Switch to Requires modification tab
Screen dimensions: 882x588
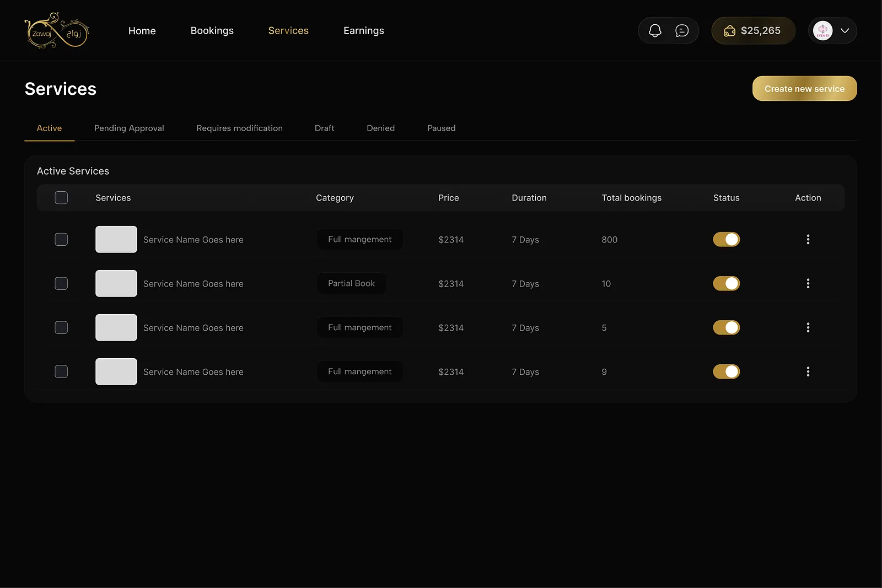coord(239,128)
